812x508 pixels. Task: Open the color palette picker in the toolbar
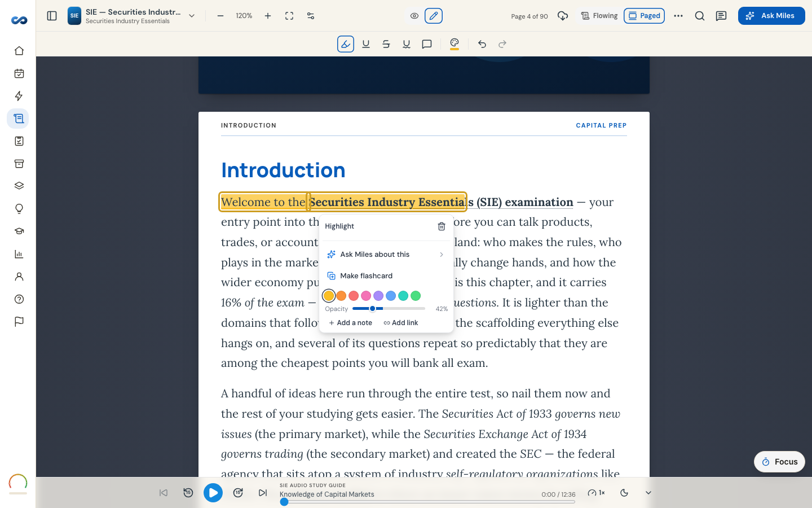[454, 44]
